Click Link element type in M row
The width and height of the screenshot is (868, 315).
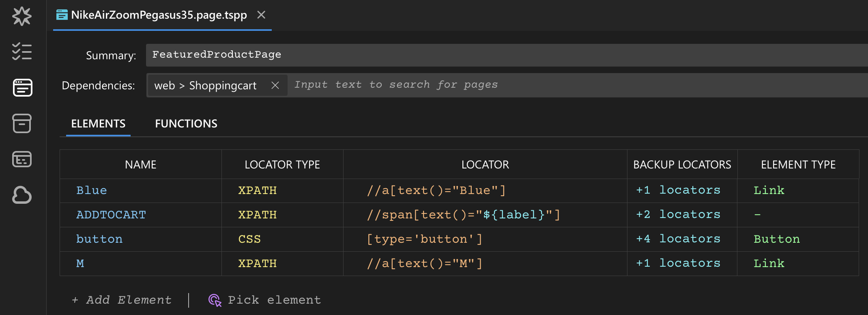769,263
